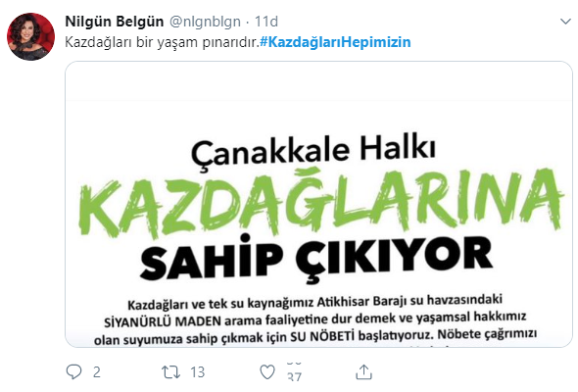Open the image at the green KAZDAĞLARINA lettering

click(320, 203)
